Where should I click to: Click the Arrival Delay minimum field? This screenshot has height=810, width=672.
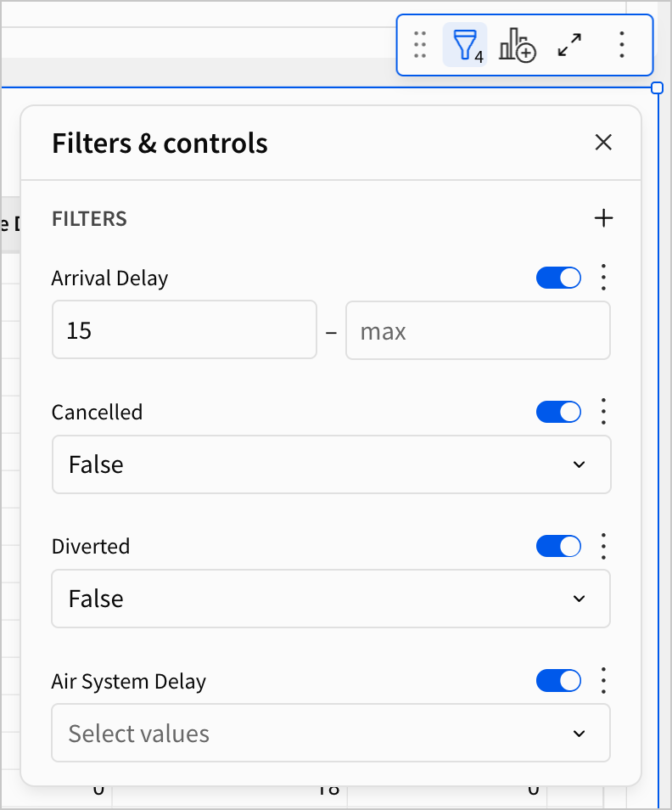(x=184, y=330)
